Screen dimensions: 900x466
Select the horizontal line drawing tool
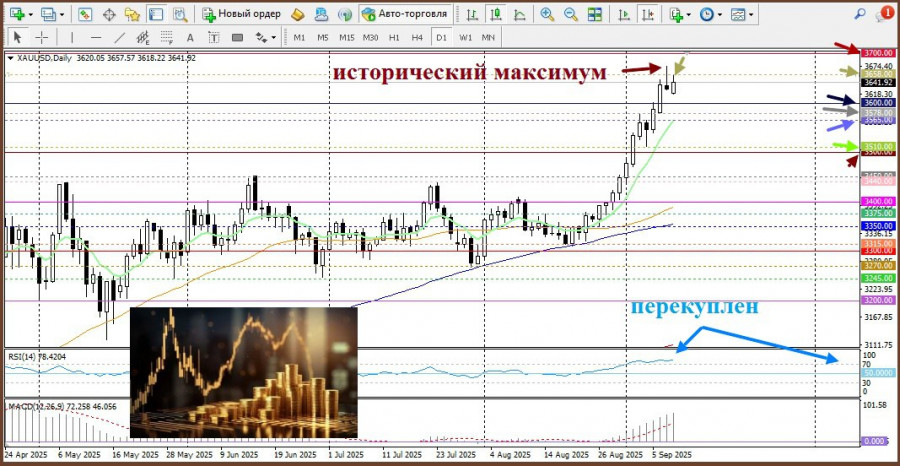point(96,37)
